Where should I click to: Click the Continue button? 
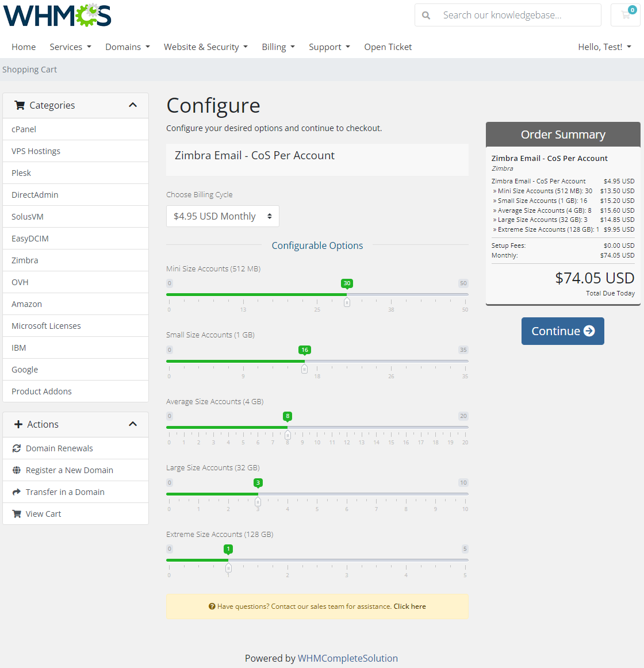click(562, 331)
